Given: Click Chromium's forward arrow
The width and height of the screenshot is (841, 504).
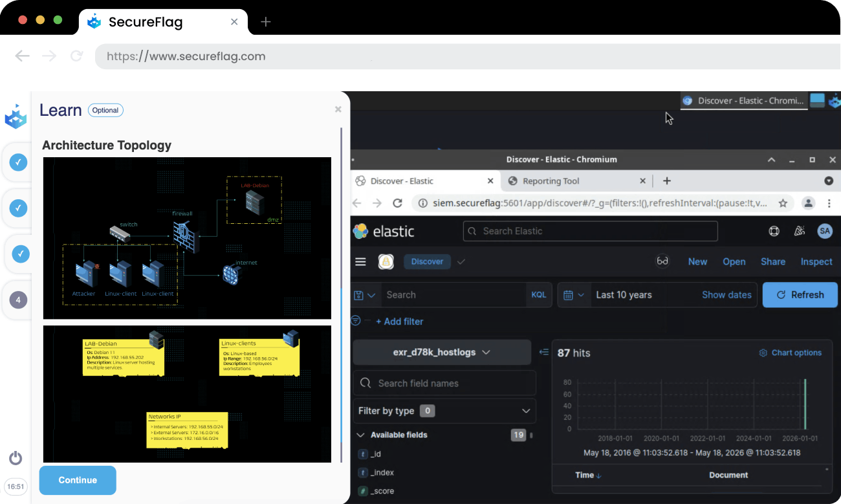Looking at the screenshot, I should (x=377, y=203).
